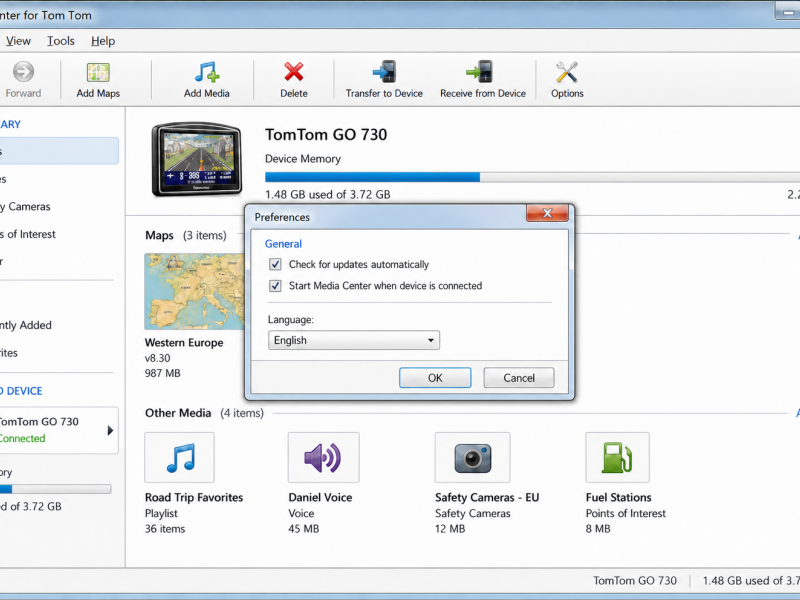800x600 pixels.
Task: Click the Western Europe map name
Action: [x=184, y=342]
